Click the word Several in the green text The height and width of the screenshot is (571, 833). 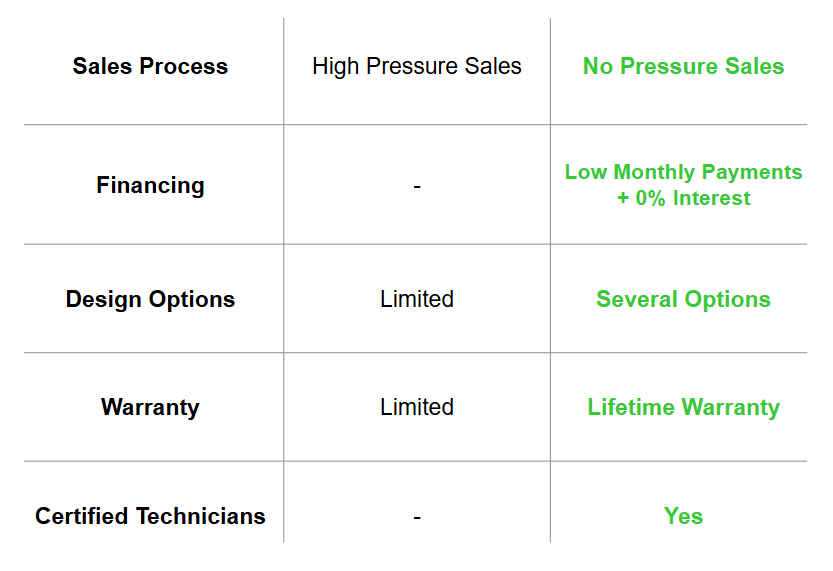(x=637, y=299)
